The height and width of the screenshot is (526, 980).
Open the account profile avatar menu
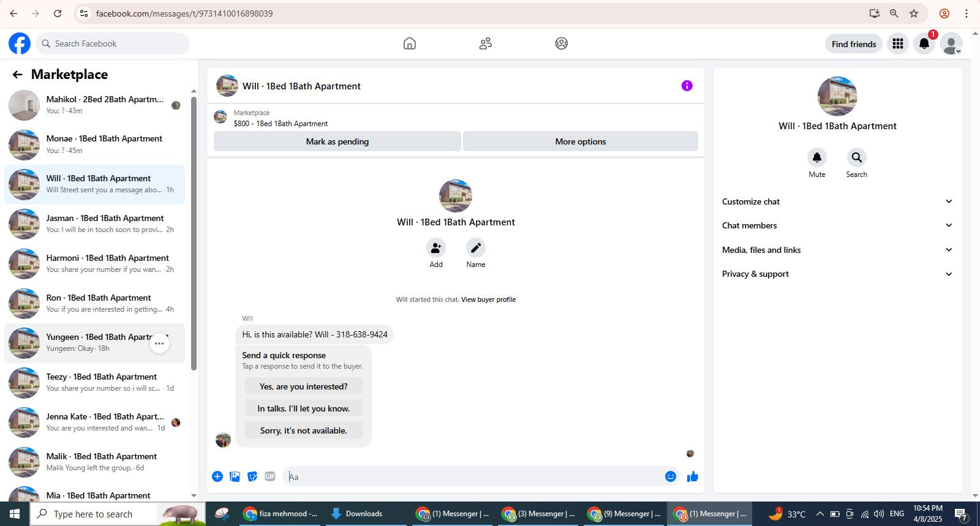[x=951, y=43]
